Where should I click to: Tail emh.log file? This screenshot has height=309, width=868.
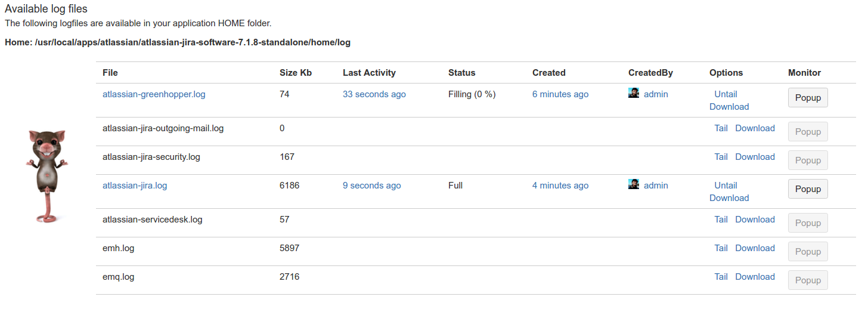click(721, 248)
